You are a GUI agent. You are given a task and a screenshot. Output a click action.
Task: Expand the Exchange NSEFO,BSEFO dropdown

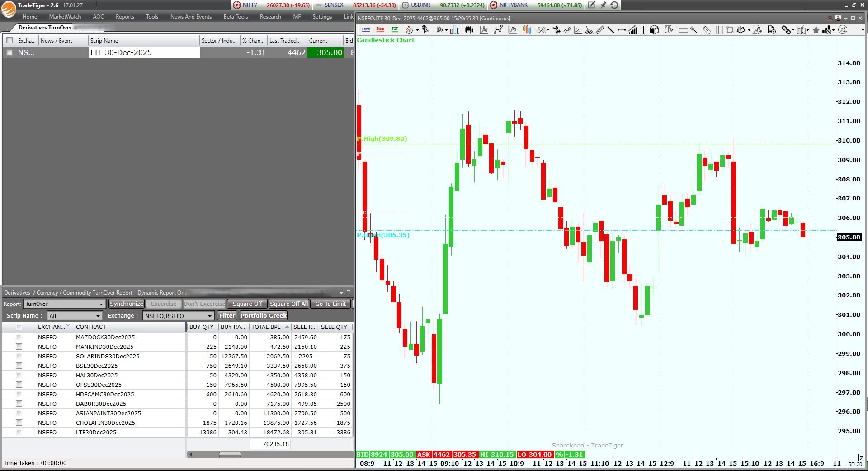point(178,316)
